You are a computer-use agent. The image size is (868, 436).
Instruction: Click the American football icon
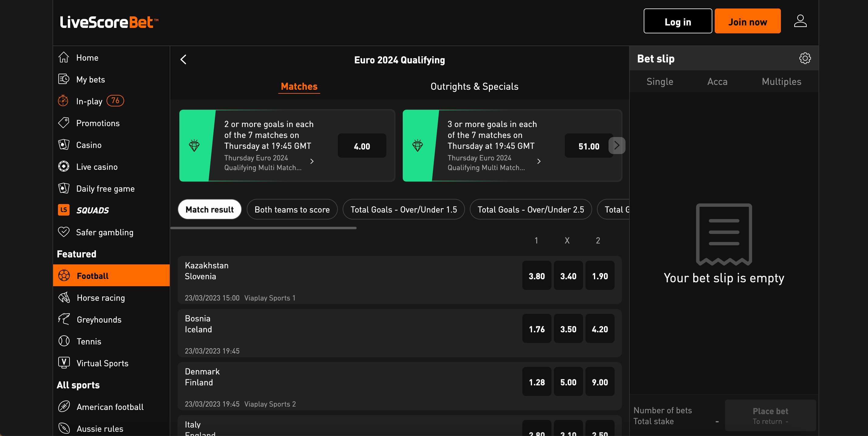(64, 406)
